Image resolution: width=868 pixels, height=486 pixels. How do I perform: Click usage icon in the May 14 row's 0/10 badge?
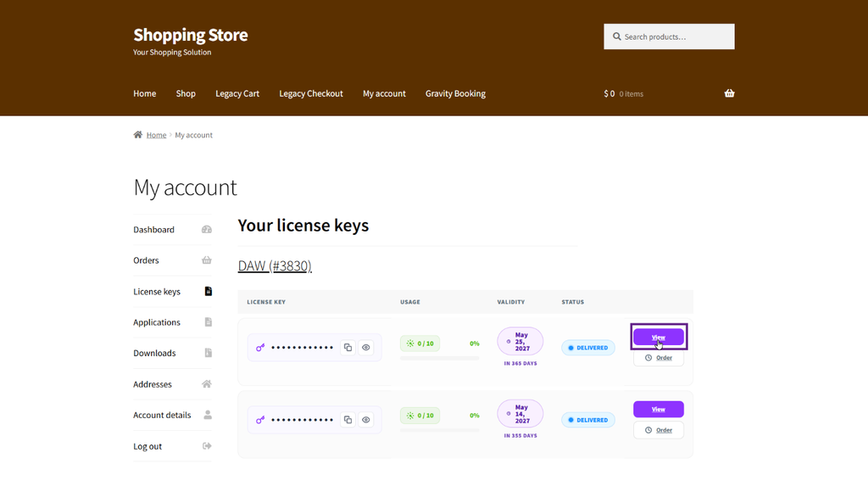410,416
